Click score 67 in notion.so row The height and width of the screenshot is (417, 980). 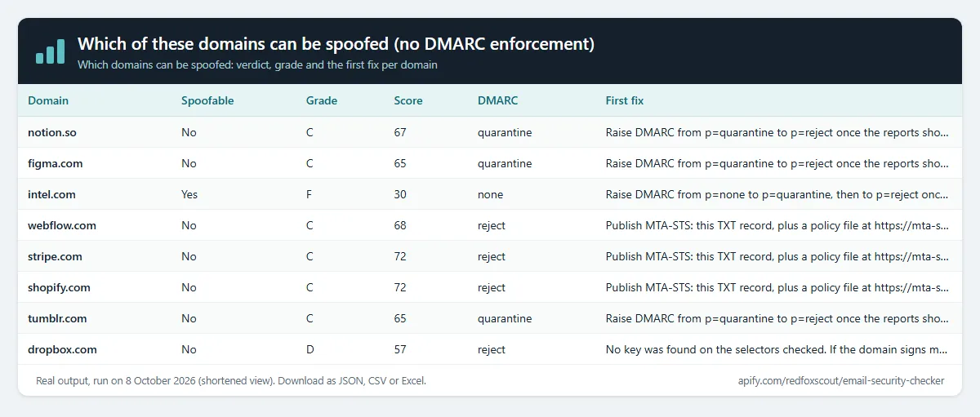[400, 132]
